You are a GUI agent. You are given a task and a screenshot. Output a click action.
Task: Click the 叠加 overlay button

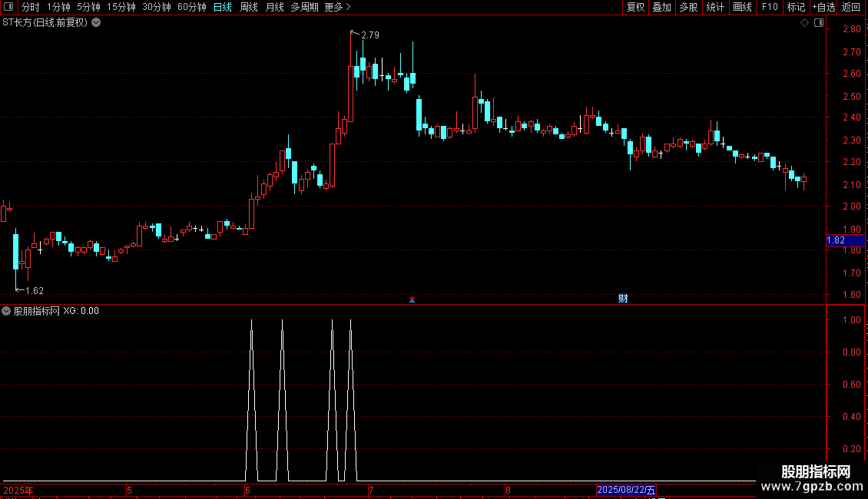click(662, 7)
